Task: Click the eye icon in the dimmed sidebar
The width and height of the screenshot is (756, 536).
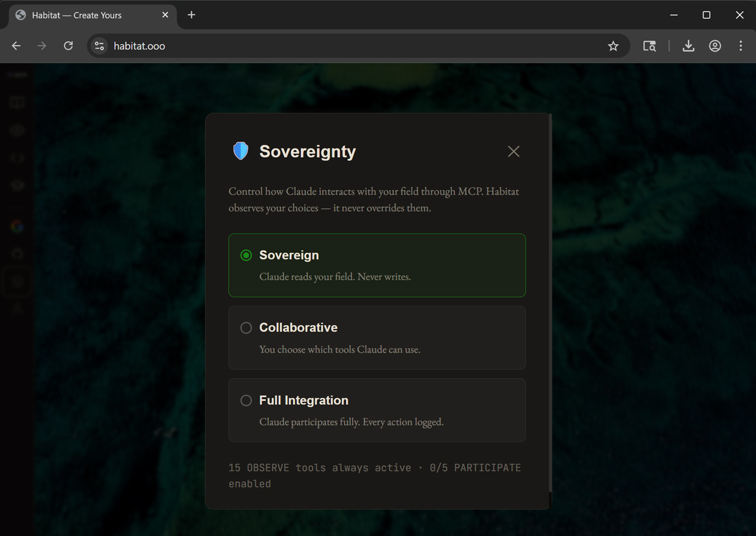Action: (x=17, y=131)
